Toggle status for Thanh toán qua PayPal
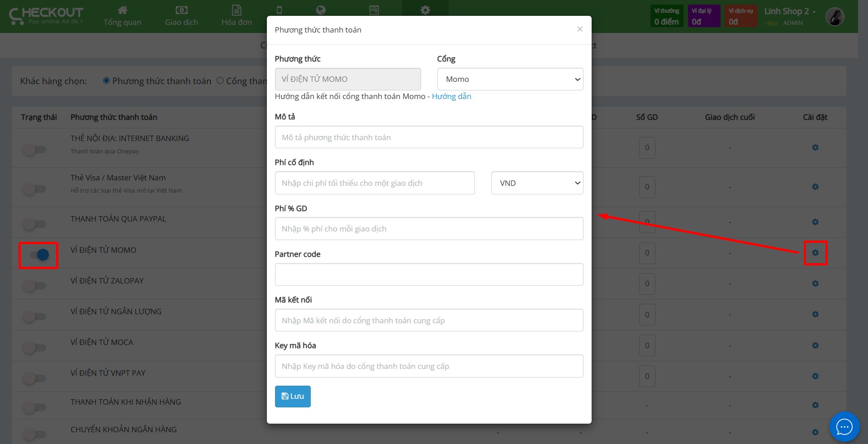Image resolution: width=868 pixels, height=444 pixels. (x=35, y=224)
